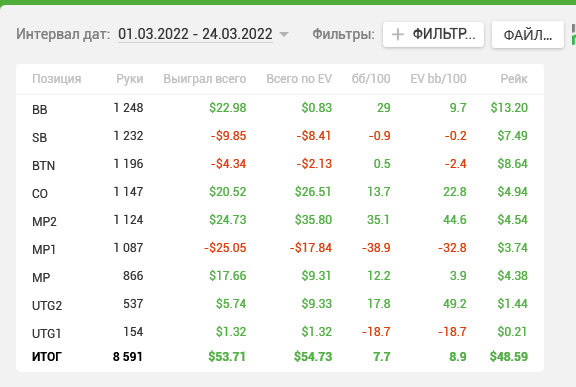Screen dimensions: 576x387
Task: Click the MP1 бб/100 value -38.9
Action: (376, 247)
